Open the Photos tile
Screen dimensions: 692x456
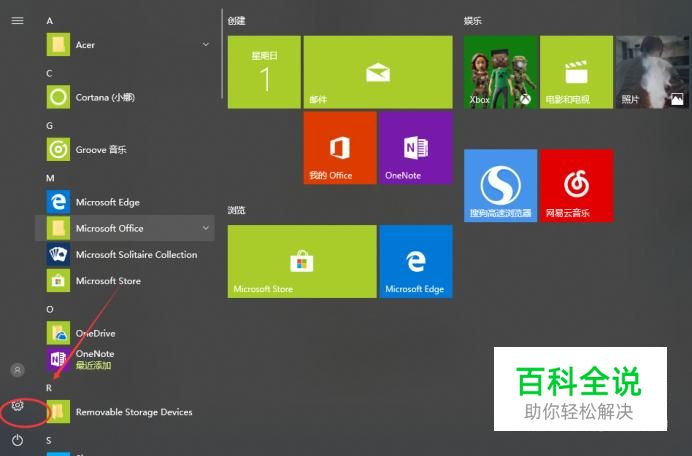point(652,72)
